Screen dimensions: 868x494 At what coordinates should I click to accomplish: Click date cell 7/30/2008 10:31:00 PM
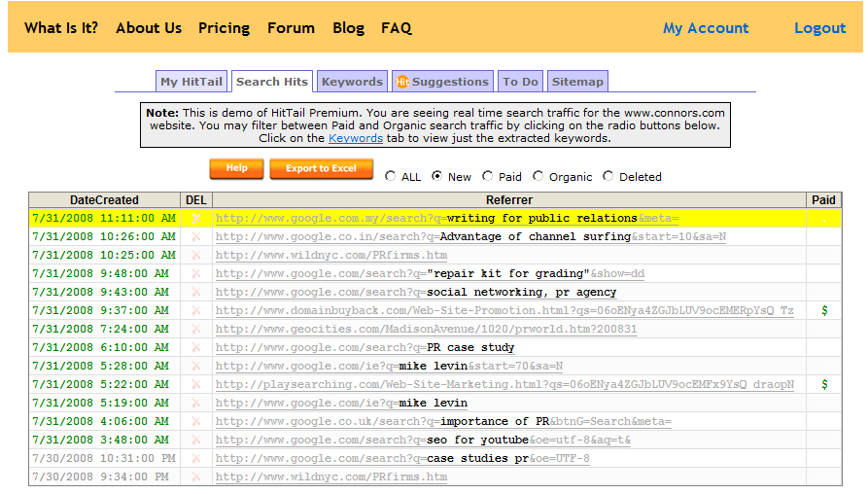pyautogui.click(x=104, y=458)
